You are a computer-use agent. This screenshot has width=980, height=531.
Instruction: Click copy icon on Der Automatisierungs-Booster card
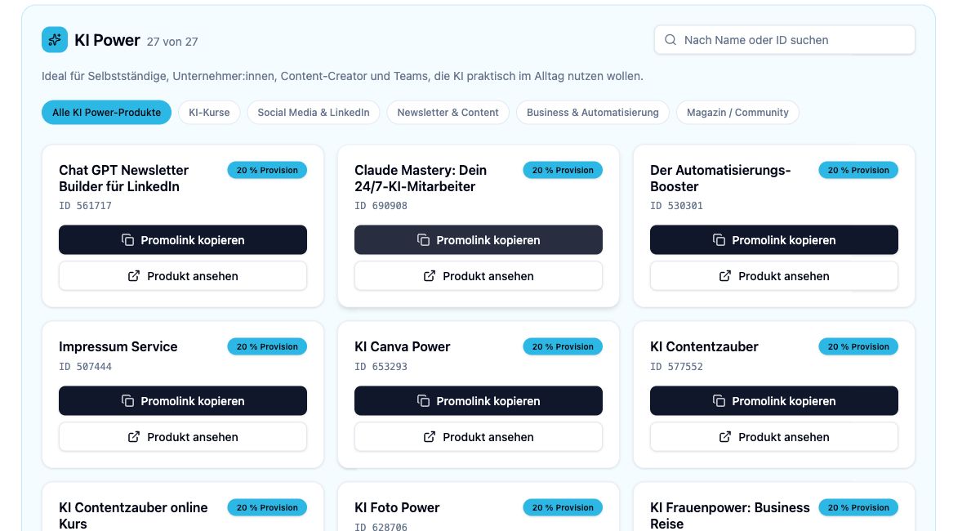point(719,240)
